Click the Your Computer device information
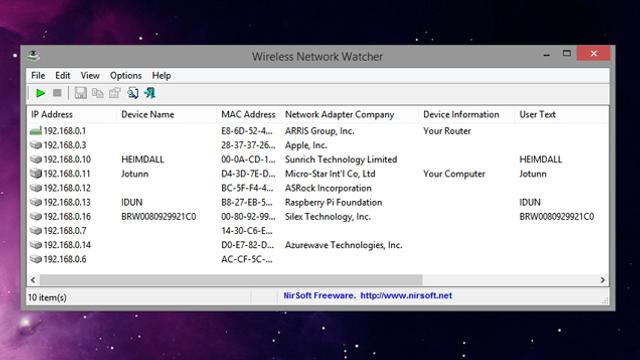The height and width of the screenshot is (360, 640). [454, 174]
